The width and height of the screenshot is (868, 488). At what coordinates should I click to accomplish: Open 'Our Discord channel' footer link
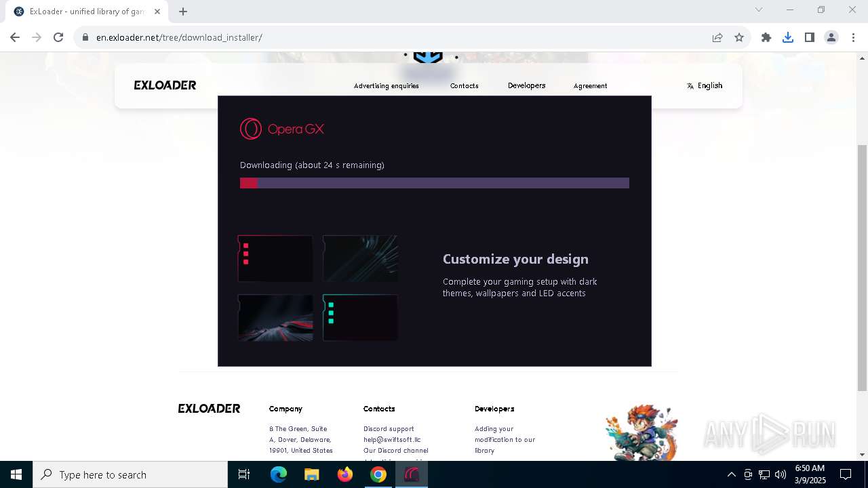396,451
